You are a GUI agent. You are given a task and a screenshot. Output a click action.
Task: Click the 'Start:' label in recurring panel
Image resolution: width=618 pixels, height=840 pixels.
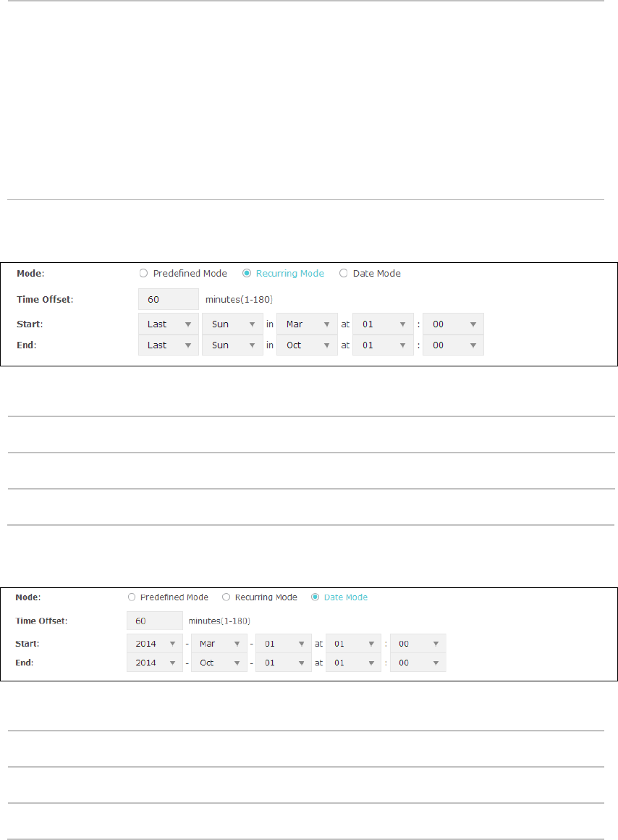30,324
